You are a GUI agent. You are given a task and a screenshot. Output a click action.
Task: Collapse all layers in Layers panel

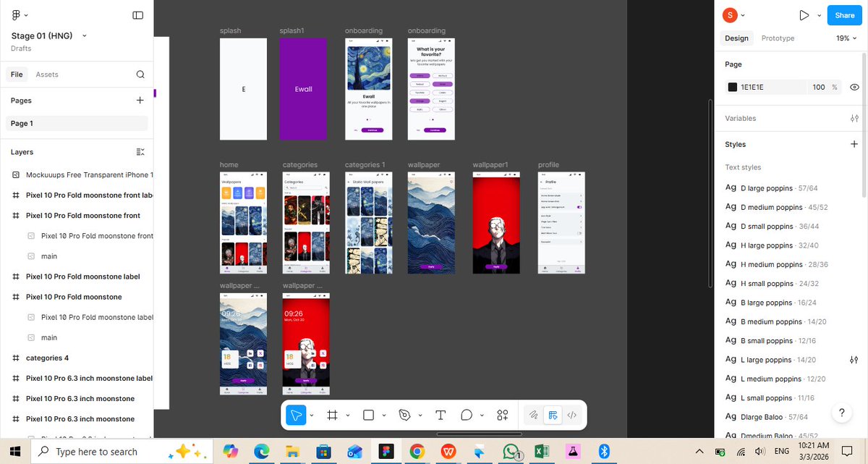pyautogui.click(x=140, y=152)
